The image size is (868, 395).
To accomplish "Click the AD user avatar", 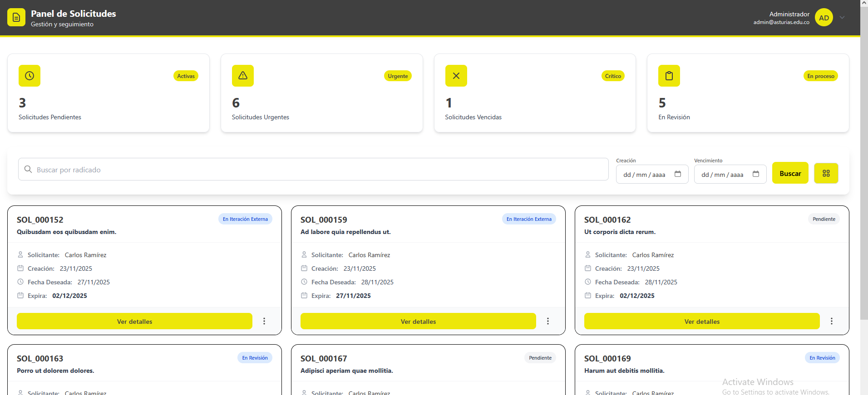I will (824, 18).
